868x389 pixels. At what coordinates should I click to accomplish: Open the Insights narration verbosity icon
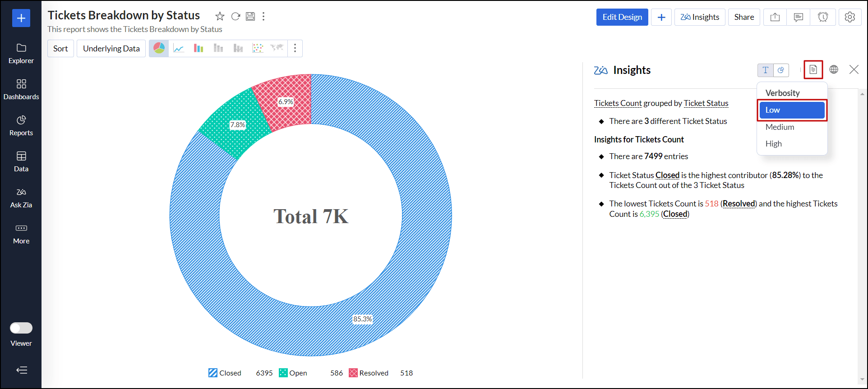click(813, 70)
